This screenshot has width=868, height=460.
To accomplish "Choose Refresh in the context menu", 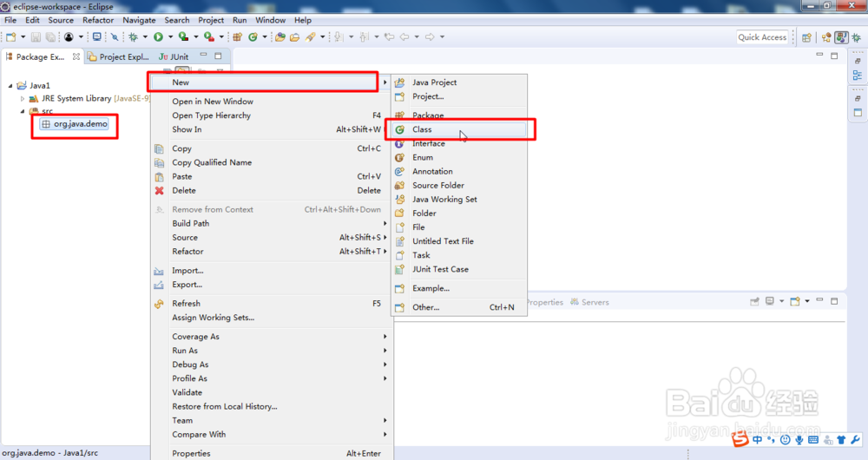I will click(x=271, y=304).
